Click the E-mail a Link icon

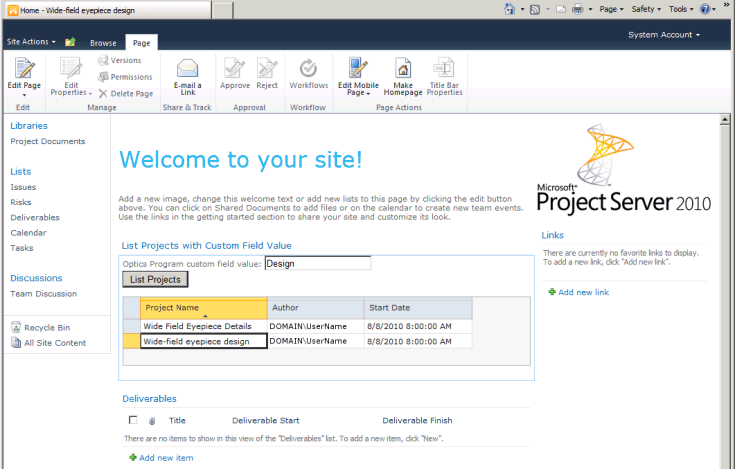point(188,68)
